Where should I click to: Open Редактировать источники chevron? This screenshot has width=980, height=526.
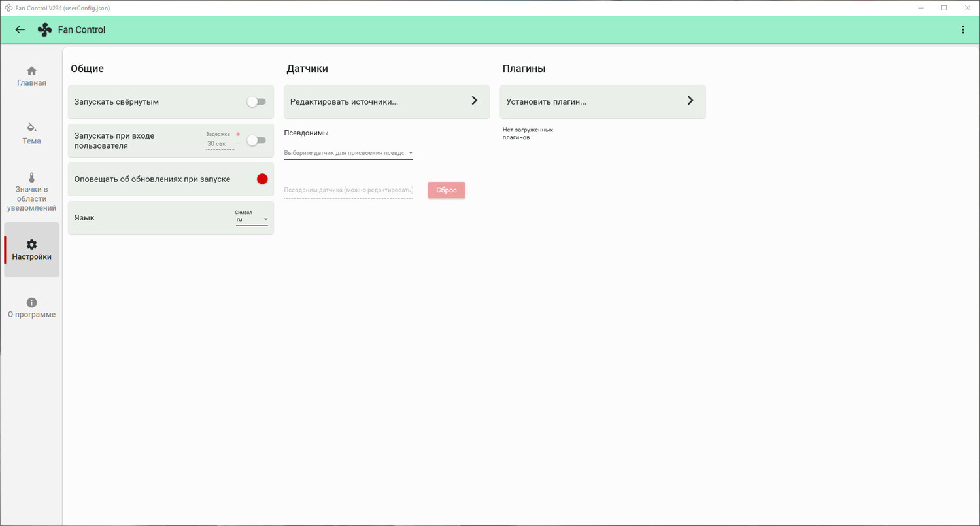point(474,101)
